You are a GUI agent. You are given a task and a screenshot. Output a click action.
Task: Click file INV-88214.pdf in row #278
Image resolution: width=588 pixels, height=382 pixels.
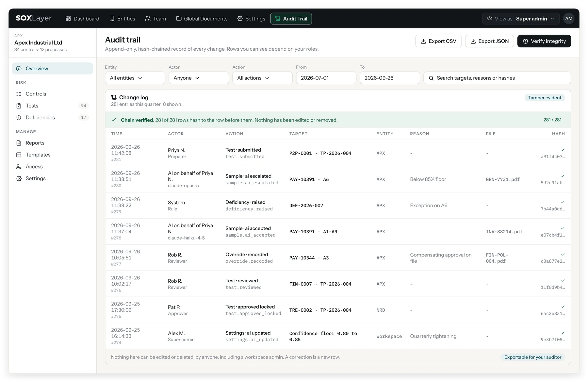point(504,232)
